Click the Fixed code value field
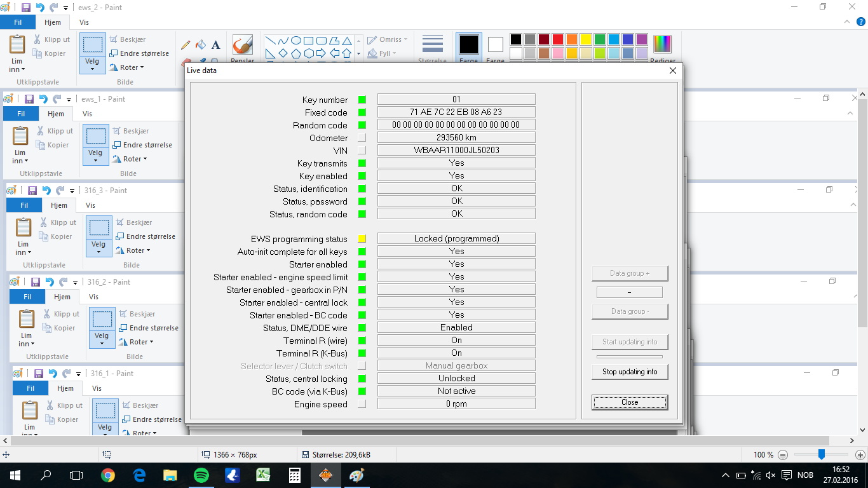868x488 pixels. click(x=456, y=112)
